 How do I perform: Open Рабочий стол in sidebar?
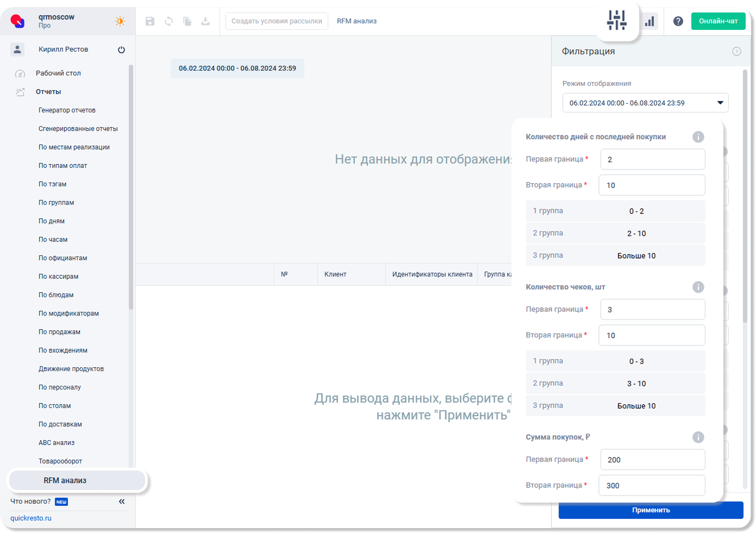point(58,73)
